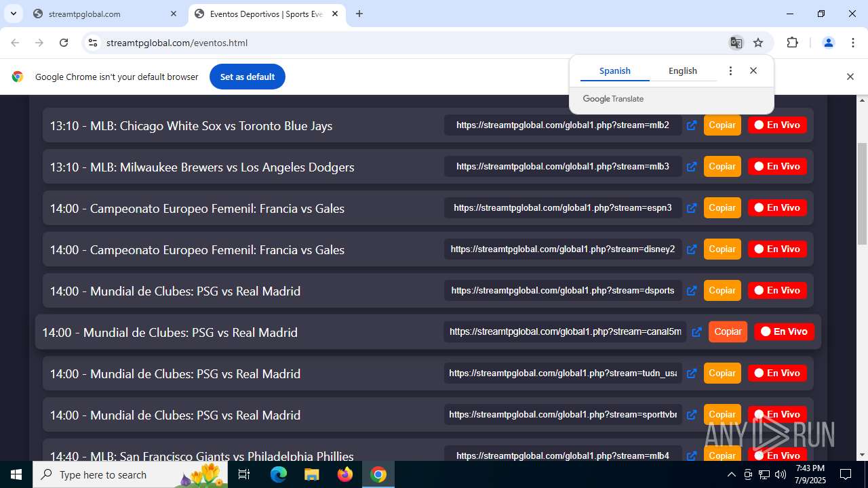The height and width of the screenshot is (488, 868).
Task: Copiar the canal5m PSG vs Real Madrid link
Action: (x=728, y=332)
